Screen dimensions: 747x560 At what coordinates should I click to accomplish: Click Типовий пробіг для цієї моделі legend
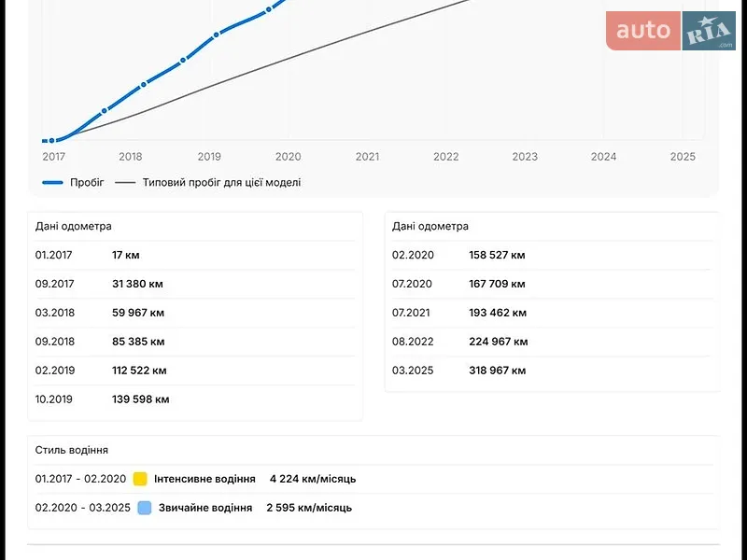coord(221,182)
